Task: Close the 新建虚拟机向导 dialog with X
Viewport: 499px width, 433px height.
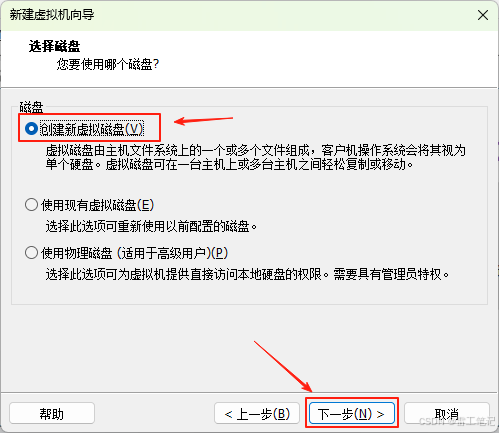Action: click(483, 15)
